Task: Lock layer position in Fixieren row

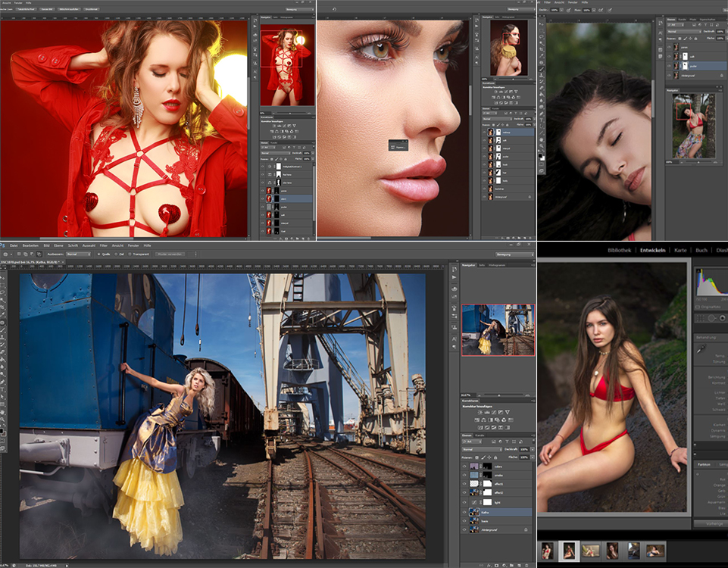Action: point(490,457)
